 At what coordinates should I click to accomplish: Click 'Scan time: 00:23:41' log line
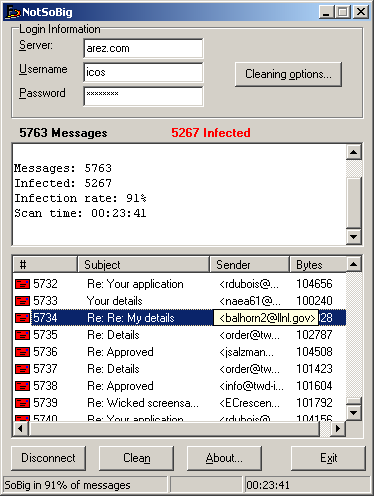click(80, 213)
